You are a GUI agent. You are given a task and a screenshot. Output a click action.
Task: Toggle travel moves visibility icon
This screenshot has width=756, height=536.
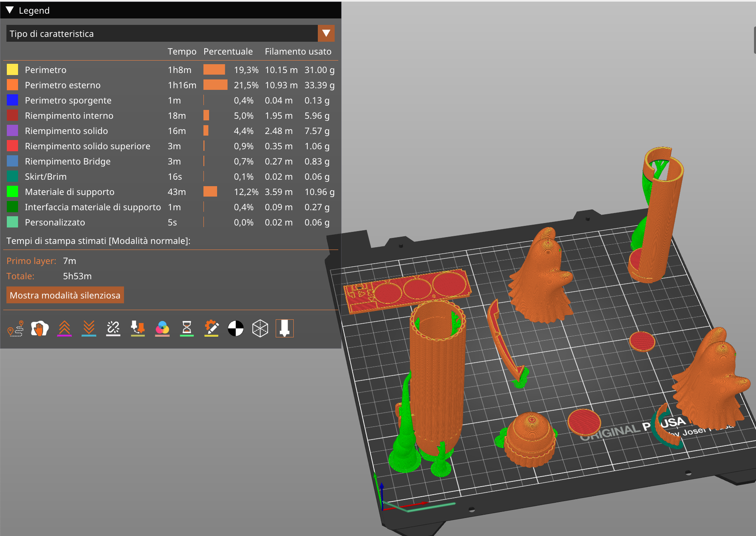[16, 329]
